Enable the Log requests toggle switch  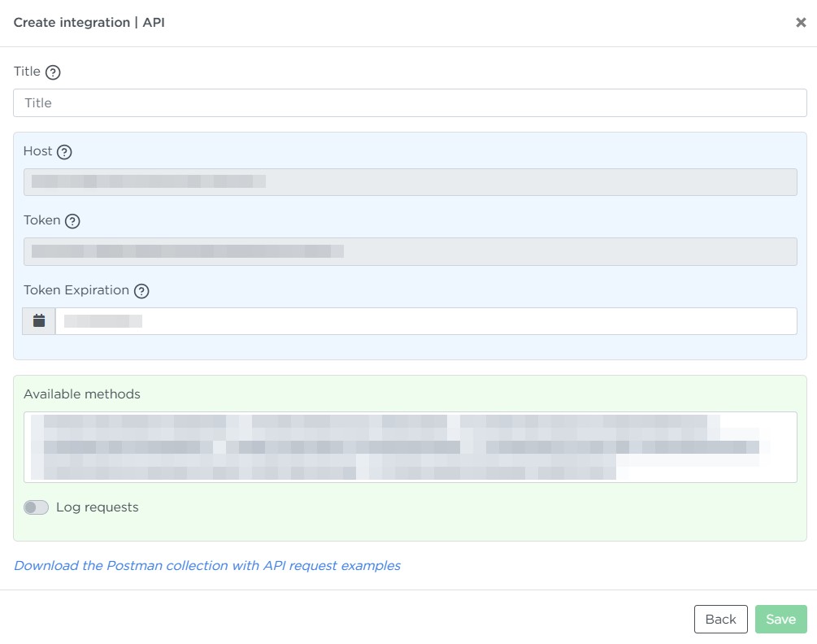37,507
